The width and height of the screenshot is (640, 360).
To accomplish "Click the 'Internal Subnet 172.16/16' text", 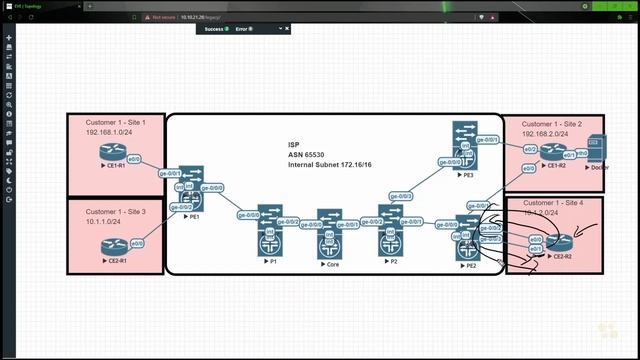I will tap(330, 165).
